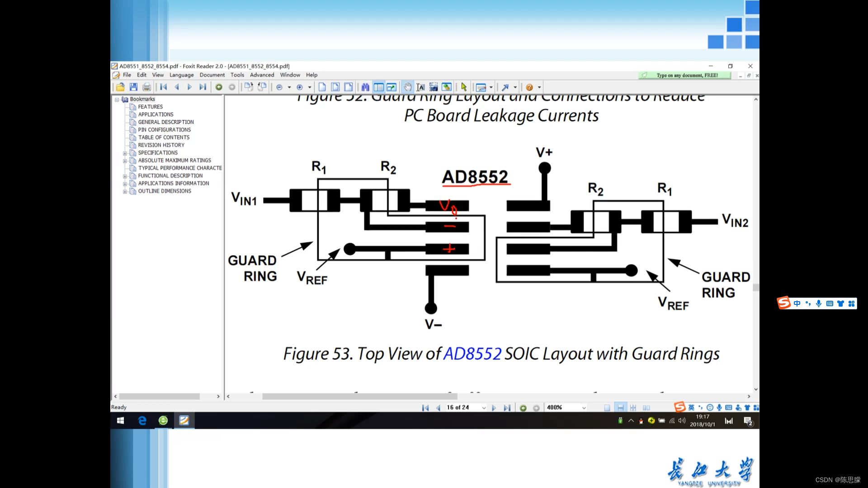Open the PIN CONFIGURATIONS bookmark
The width and height of the screenshot is (868, 488).
(164, 130)
